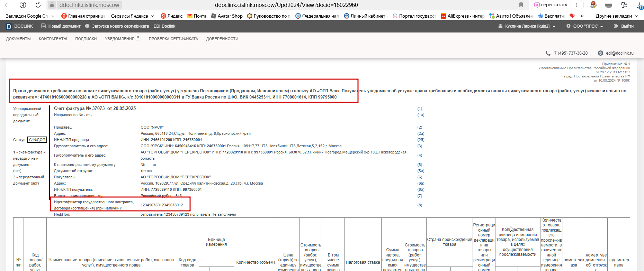Switch to the 'КОНТРАГЕНТЫ' tab
The image size is (644, 271).
(53, 39)
